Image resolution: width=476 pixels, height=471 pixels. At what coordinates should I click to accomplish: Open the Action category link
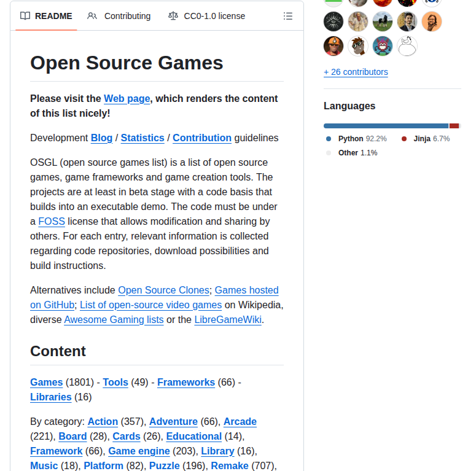coord(103,421)
